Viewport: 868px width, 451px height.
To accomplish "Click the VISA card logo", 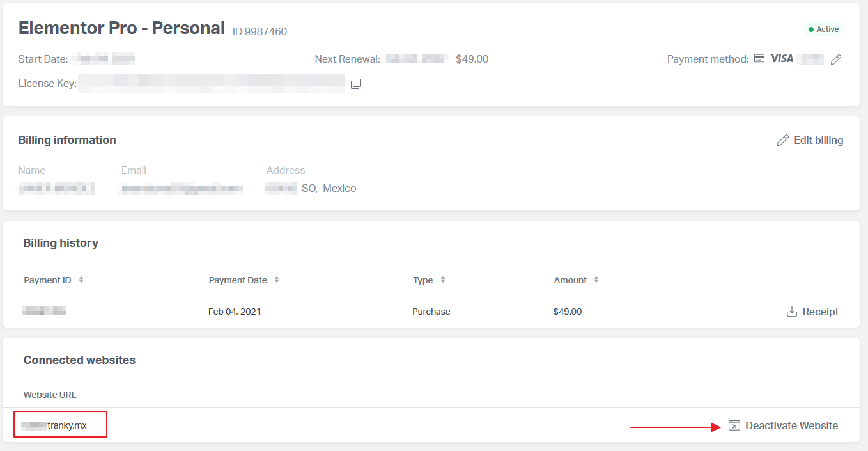I will [x=782, y=59].
